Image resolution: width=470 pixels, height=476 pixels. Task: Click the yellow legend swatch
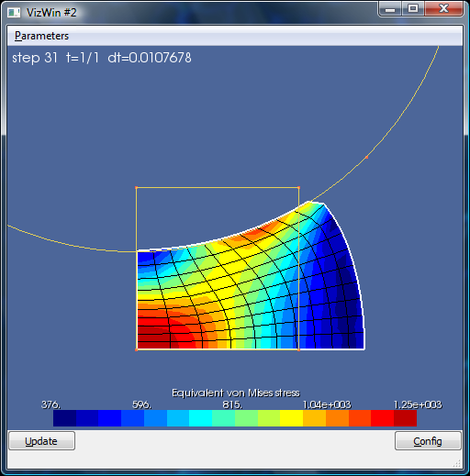coord(292,418)
